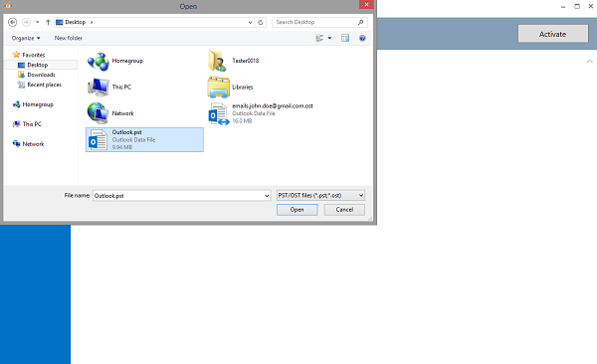Click the Desktop icon in sidebar

click(x=21, y=65)
